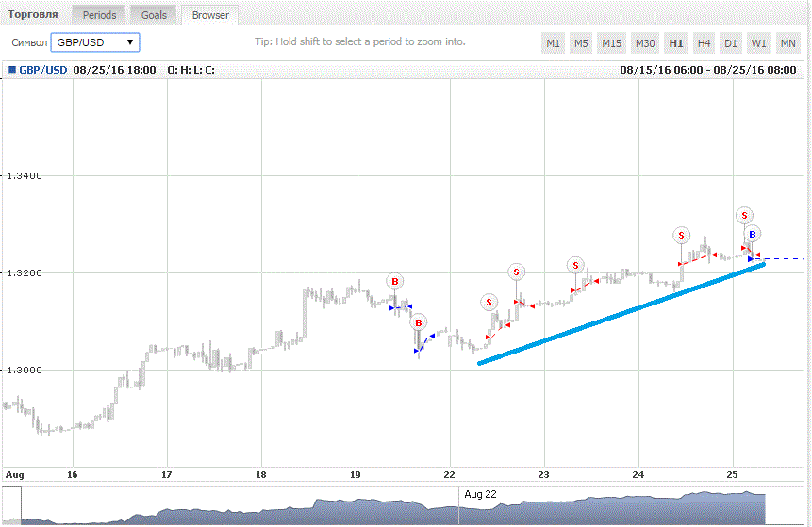The width and height of the screenshot is (812, 527).
Task: Click the topmost S marker on Aug 25
Action: point(745,215)
